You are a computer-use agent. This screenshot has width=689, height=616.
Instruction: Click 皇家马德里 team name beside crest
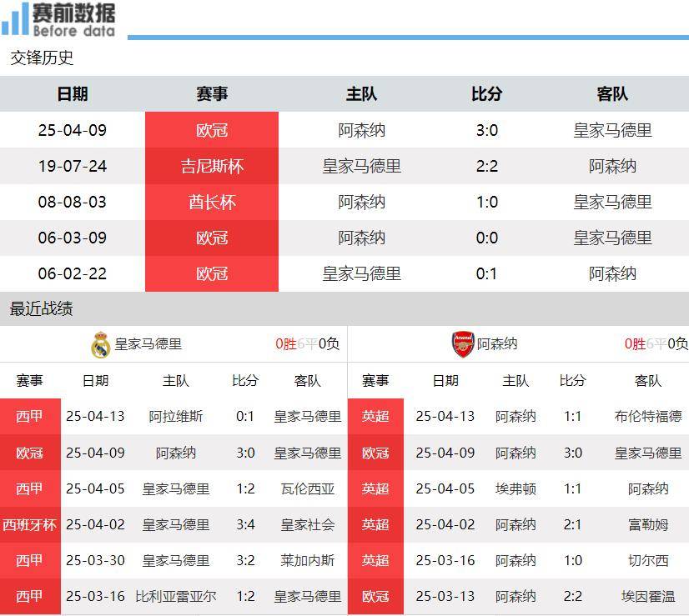(148, 344)
